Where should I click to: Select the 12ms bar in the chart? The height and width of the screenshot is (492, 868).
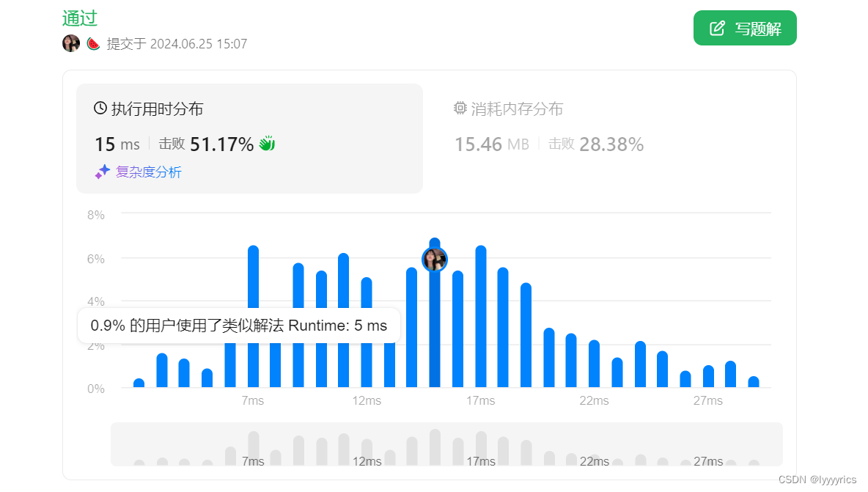[367, 332]
